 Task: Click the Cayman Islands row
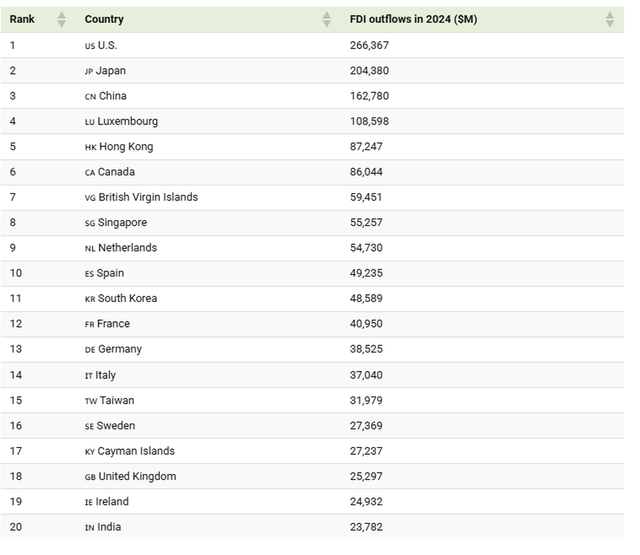pos(312,451)
